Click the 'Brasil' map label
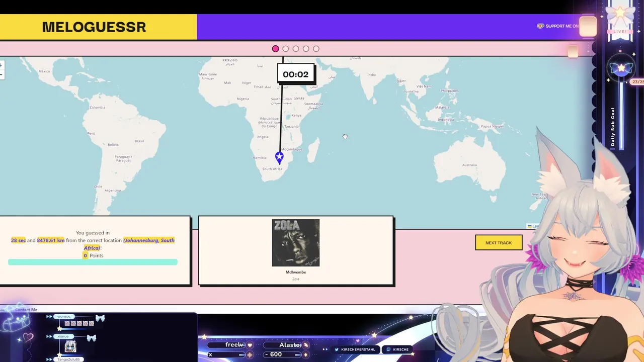 point(139,141)
